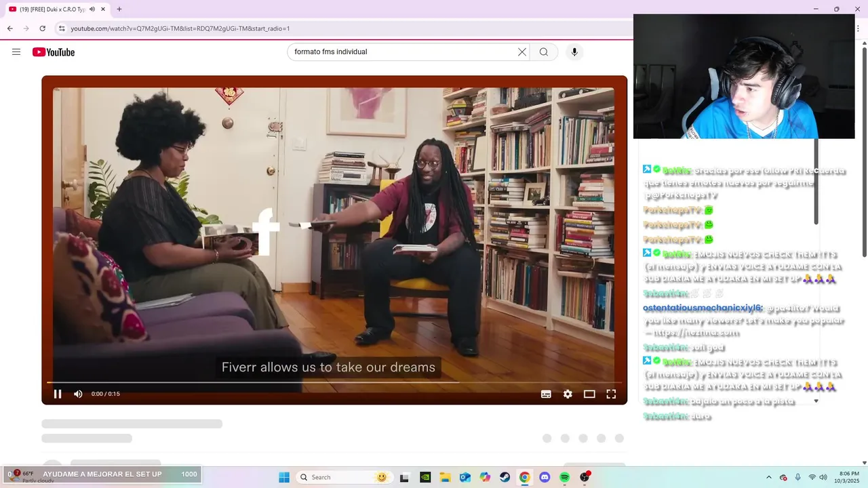Select the Duki x C.R.O browser tab

57,9
